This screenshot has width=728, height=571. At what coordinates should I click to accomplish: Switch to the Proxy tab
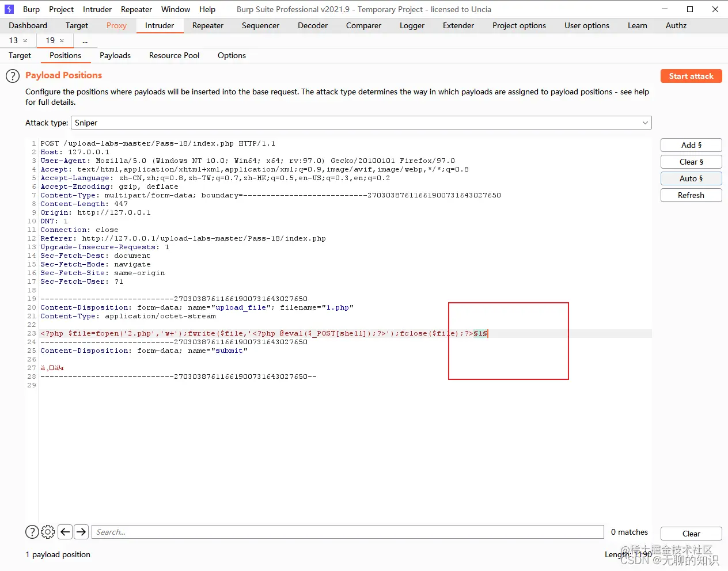coord(116,25)
